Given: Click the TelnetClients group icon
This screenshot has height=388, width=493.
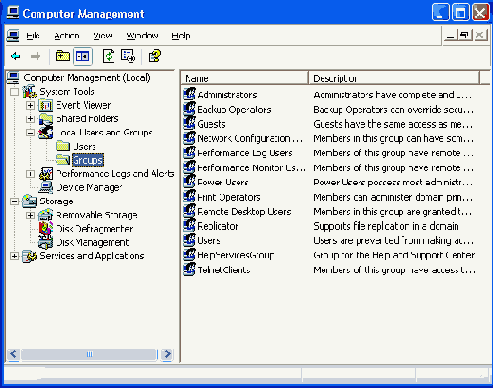Looking at the screenshot, I should point(190,269).
